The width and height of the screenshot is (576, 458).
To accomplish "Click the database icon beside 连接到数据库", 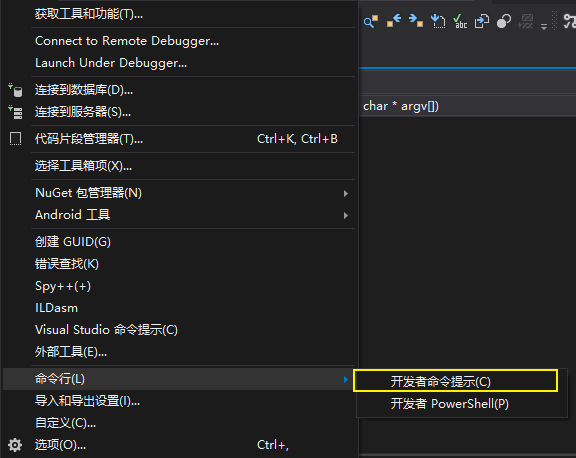I will tap(15, 90).
